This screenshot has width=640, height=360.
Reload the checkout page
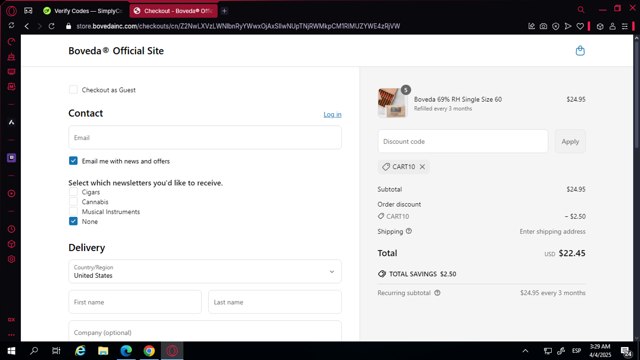click(x=51, y=26)
